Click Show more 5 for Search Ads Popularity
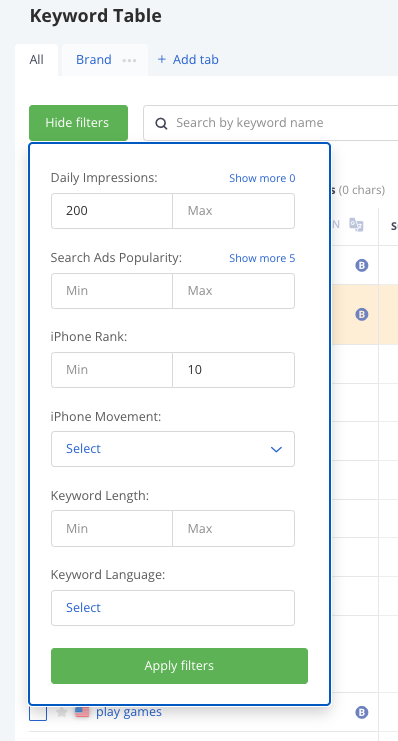The height and width of the screenshot is (741, 398). (x=262, y=258)
